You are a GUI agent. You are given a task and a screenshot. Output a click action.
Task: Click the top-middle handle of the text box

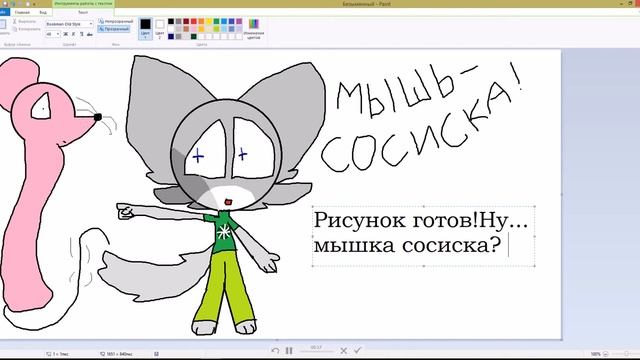tap(424, 207)
